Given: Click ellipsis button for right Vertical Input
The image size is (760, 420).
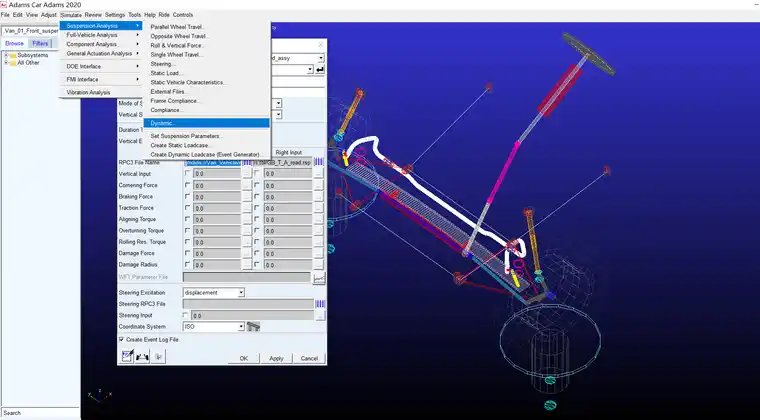Looking at the screenshot, I should click(318, 173).
